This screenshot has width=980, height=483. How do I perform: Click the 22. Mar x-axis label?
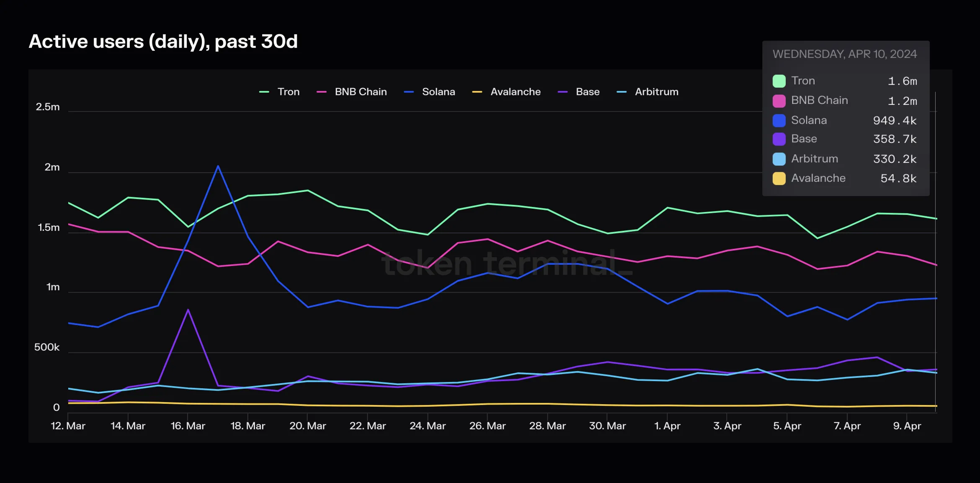click(x=368, y=426)
